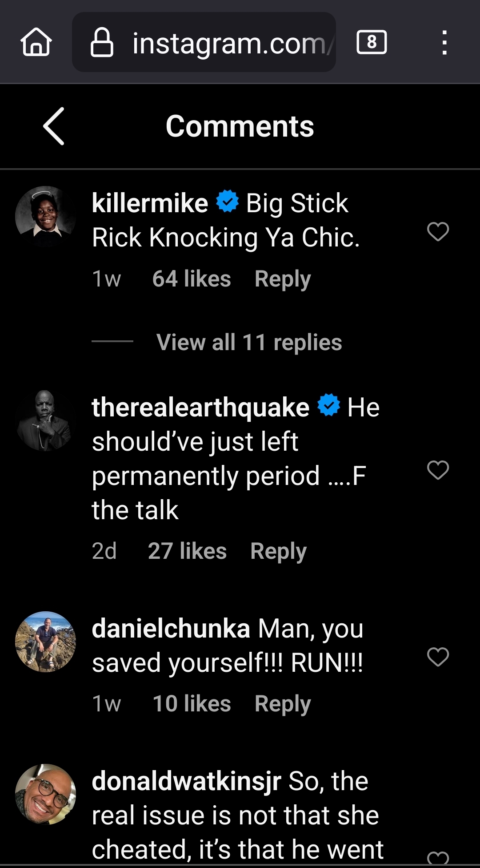Screen dimensions: 480x868
Task: Open danielchunka's profile avatar
Action: [x=45, y=642]
